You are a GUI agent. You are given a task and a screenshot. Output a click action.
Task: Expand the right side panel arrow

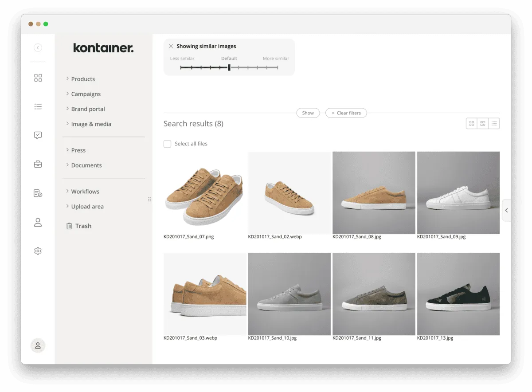(506, 210)
